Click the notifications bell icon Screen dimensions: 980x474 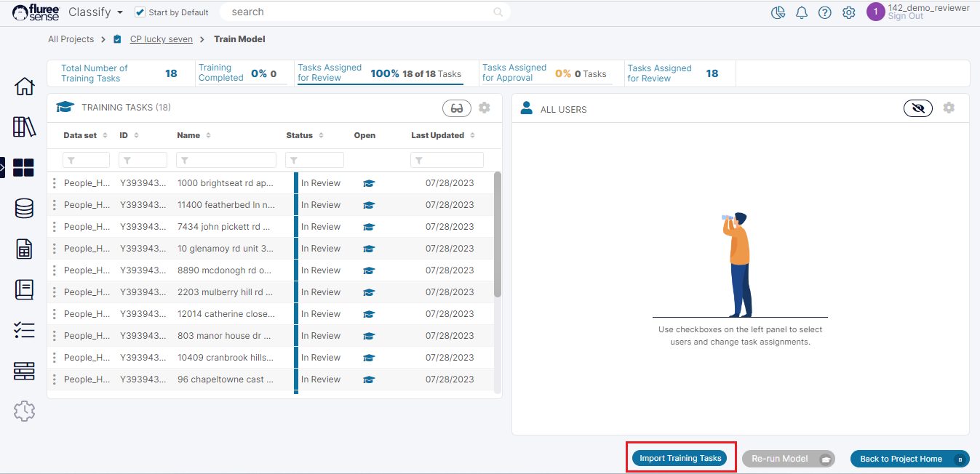[802, 12]
